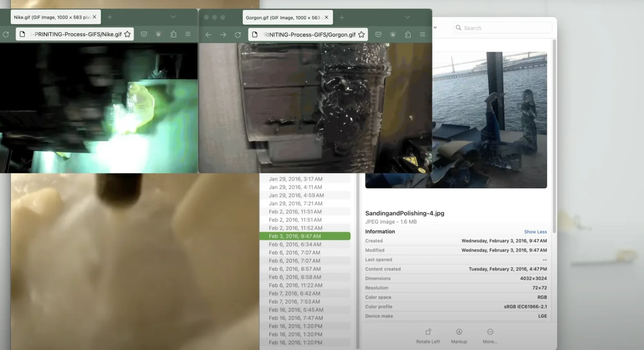Close the Gorgon.gif tab
This screenshot has width=644, height=350.
pos(326,17)
